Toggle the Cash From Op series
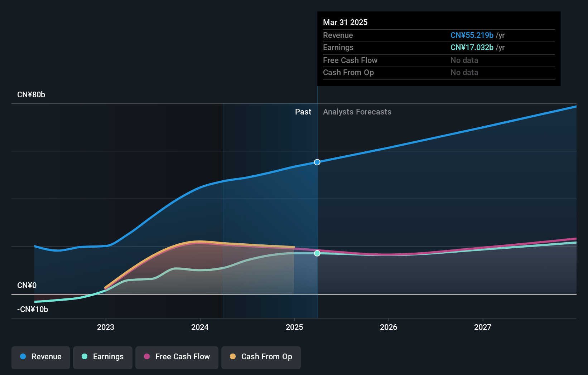The width and height of the screenshot is (588, 375). click(x=261, y=357)
